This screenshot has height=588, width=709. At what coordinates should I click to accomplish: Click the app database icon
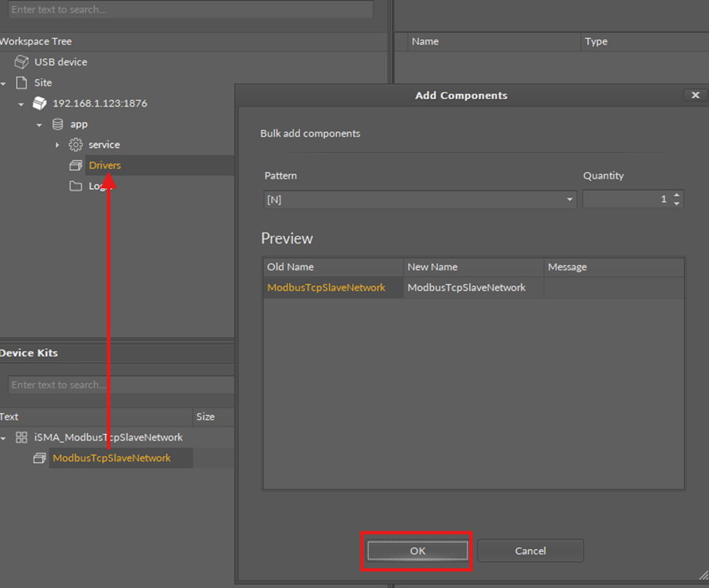(57, 124)
